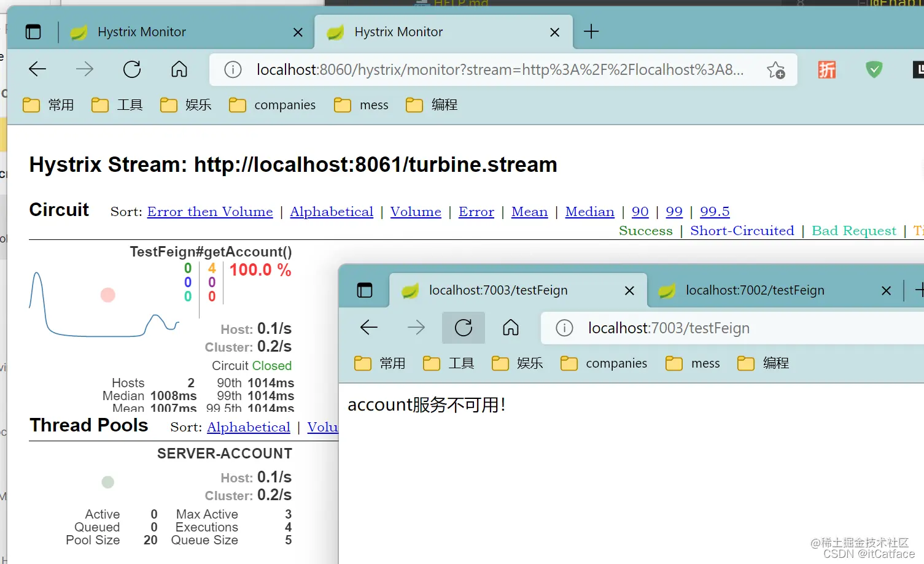This screenshot has width=924, height=564.
Task: Select the second Hystrix Monitor tab
Action: click(444, 32)
